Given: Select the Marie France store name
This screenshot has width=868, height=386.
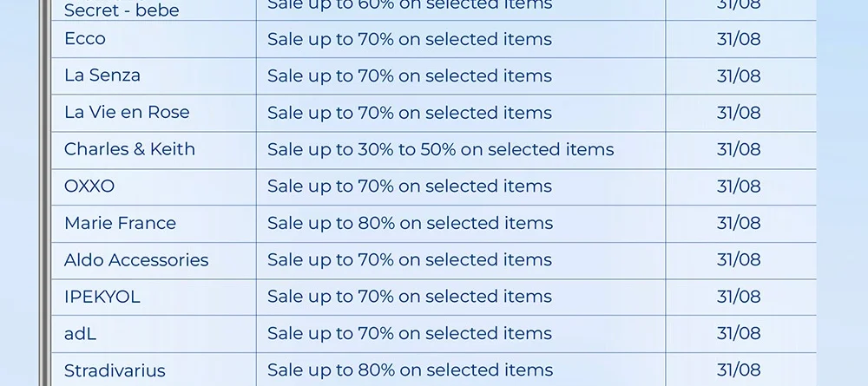Looking at the screenshot, I should [x=120, y=223].
